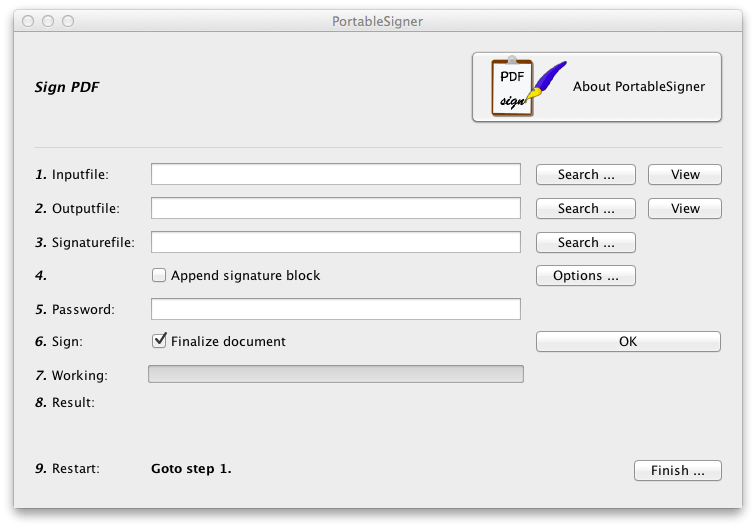Click the '5. Password:' label
The image size is (756, 528).
tap(75, 310)
